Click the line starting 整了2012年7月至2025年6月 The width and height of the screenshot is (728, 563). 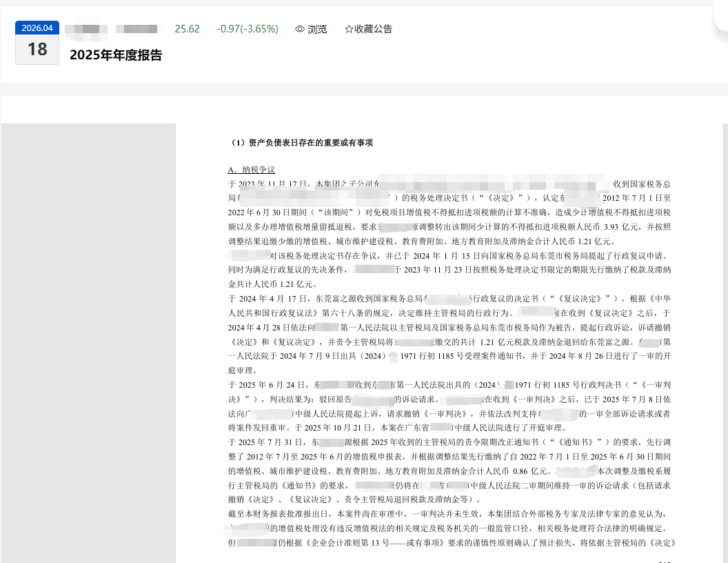(449, 456)
